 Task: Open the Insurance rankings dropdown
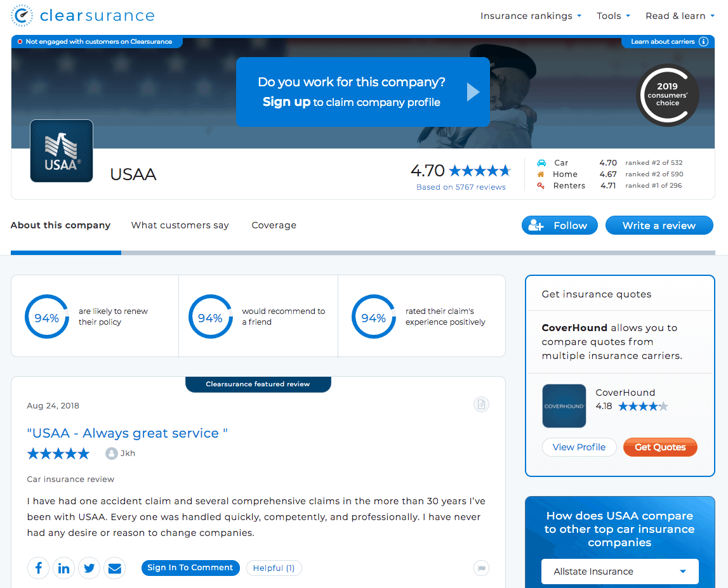(x=531, y=15)
